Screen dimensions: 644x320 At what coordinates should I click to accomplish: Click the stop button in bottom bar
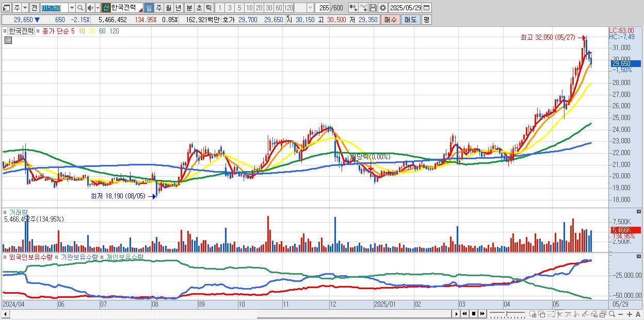473,314
